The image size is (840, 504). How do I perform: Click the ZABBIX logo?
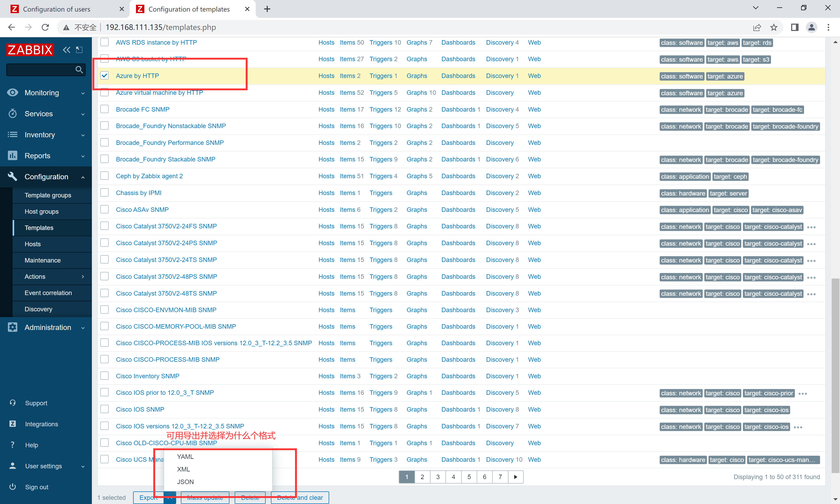tap(30, 50)
